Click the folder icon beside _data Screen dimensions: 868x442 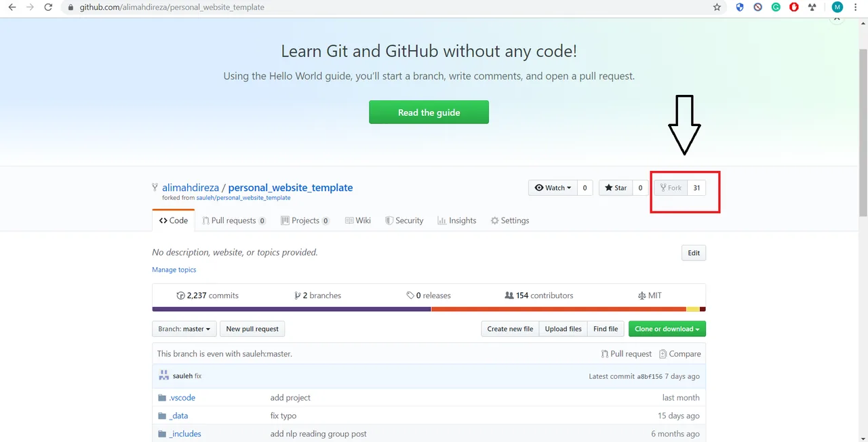(x=162, y=416)
